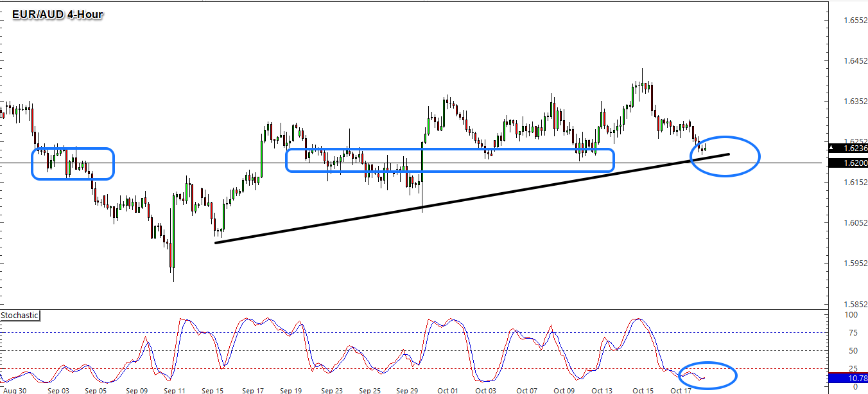Screen dimensions: 868x394
Task: Click the Sep 19 date label
Action: [290, 390]
